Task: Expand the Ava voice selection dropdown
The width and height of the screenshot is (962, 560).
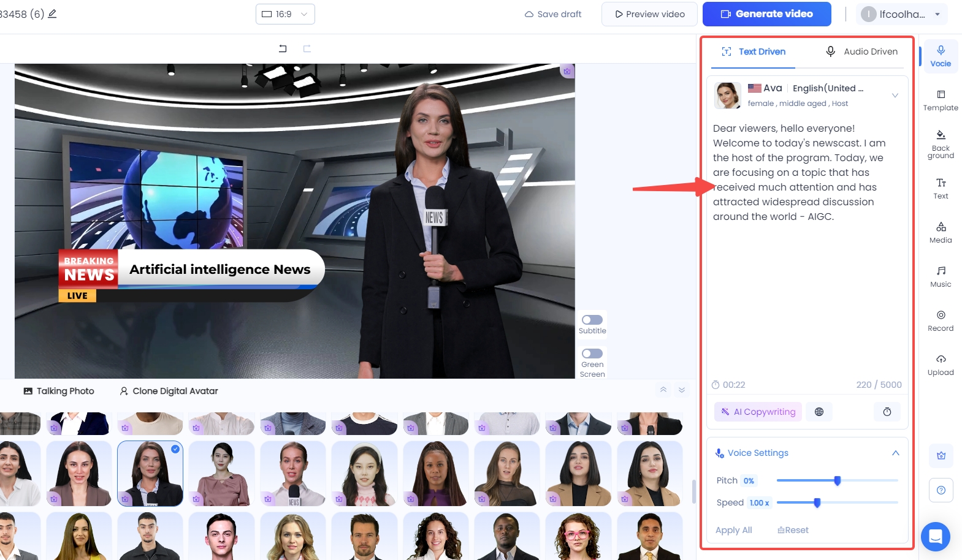Action: (x=895, y=95)
